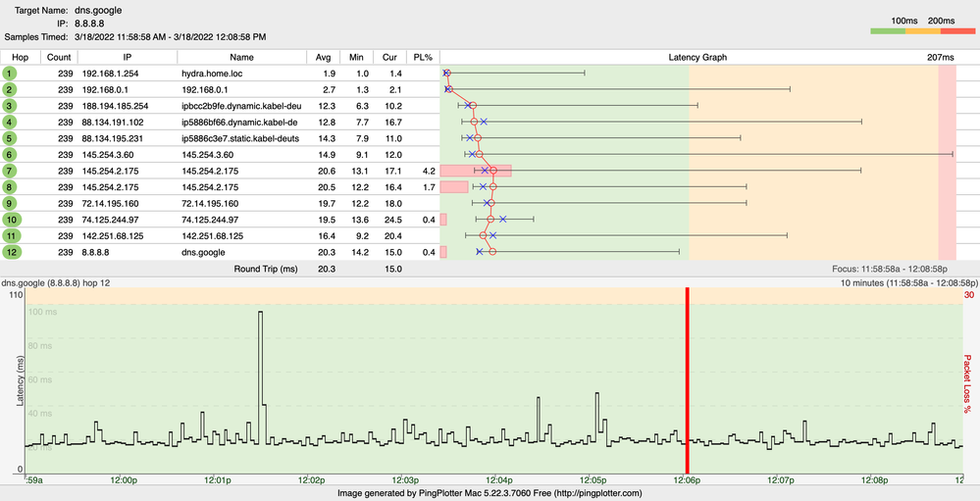The image size is (980, 501).
Task: Select hop 8 green circle icon
Action: 10,187
